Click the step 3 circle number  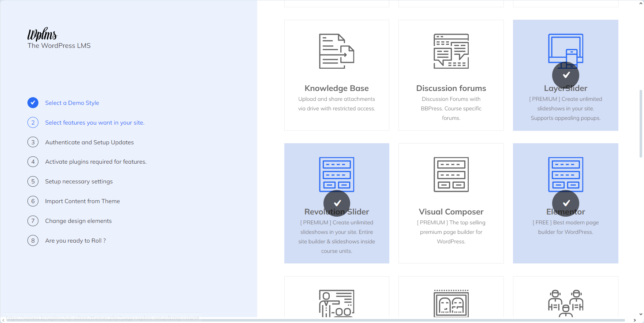[x=33, y=142]
